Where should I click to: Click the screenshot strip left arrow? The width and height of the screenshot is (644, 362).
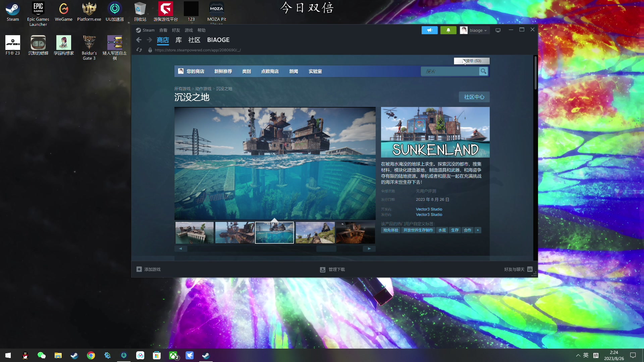click(180, 248)
